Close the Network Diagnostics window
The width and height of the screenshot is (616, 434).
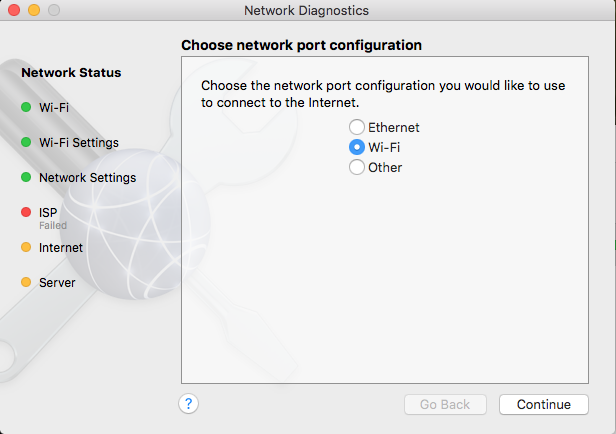(14, 11)
